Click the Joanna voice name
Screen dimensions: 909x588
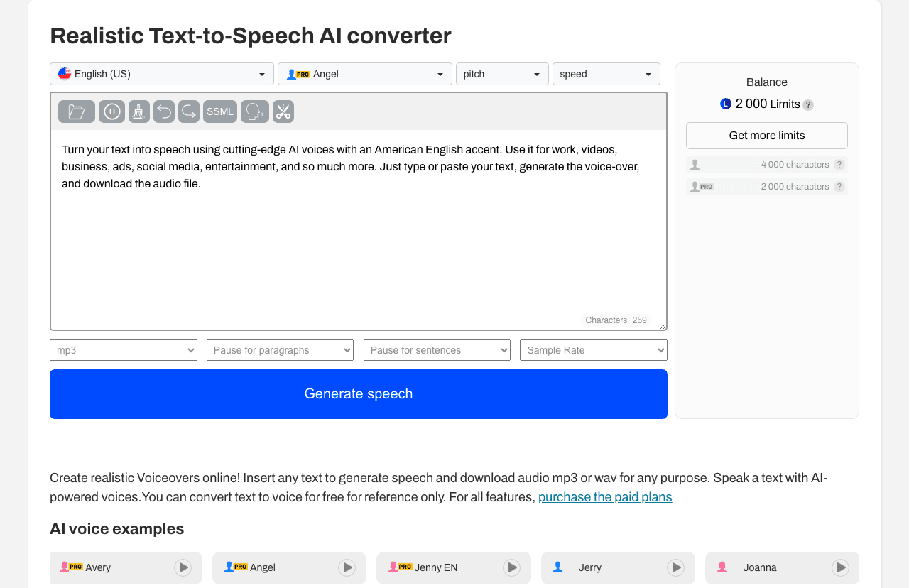click(760, 567)
